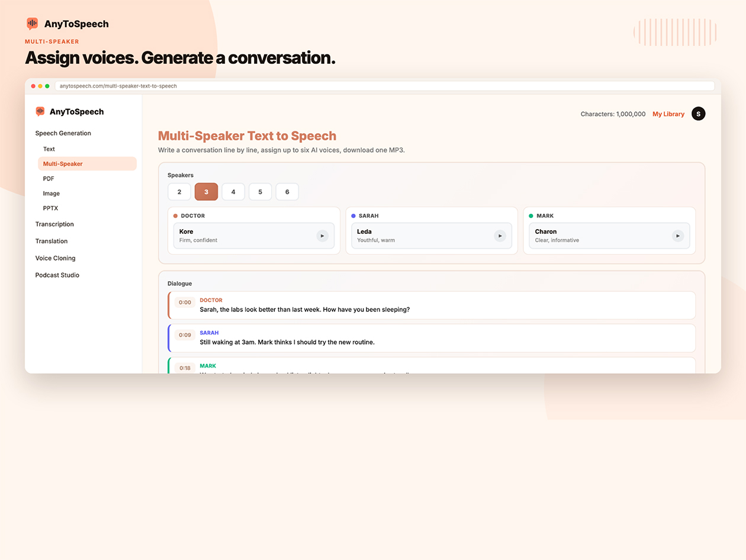Play the Kore voice preview
This screenshot has width=746, height=560.
point(322,236)
